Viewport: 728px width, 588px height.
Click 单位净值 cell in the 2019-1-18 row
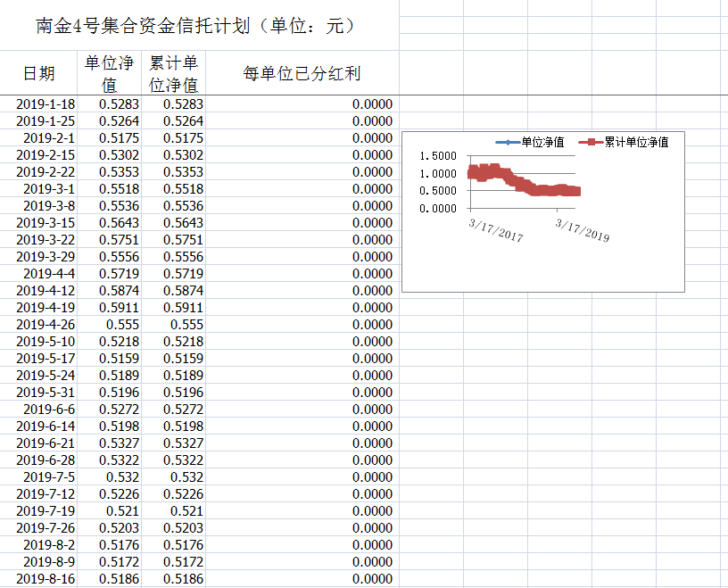(109, 104)
